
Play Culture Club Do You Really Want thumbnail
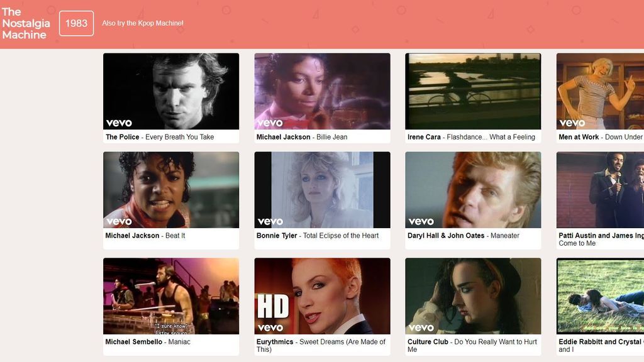tap(473, 296)
